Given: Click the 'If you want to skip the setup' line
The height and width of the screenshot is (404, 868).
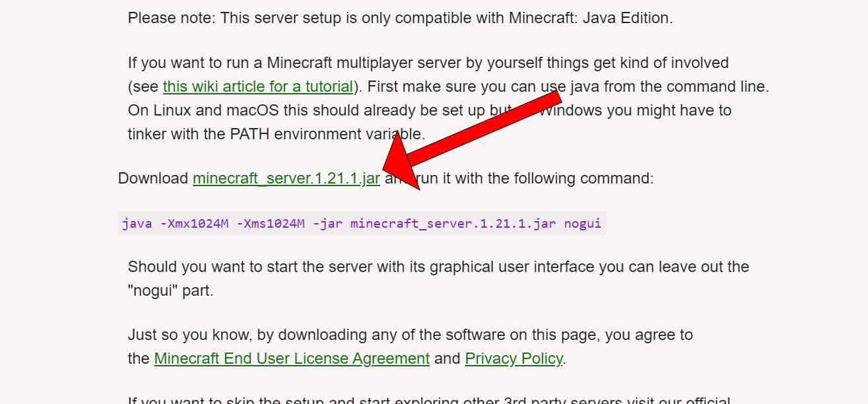Looking at the screenshot, I should (429, 400).
